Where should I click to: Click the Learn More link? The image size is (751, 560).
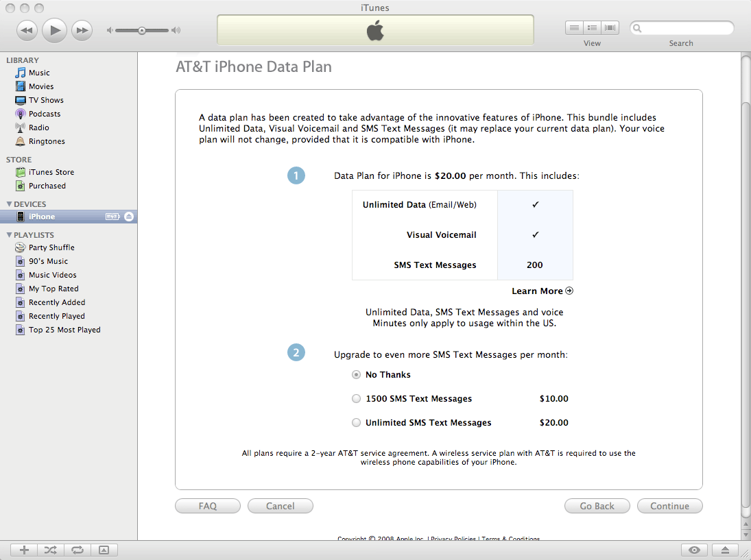(x=543, y=291)
